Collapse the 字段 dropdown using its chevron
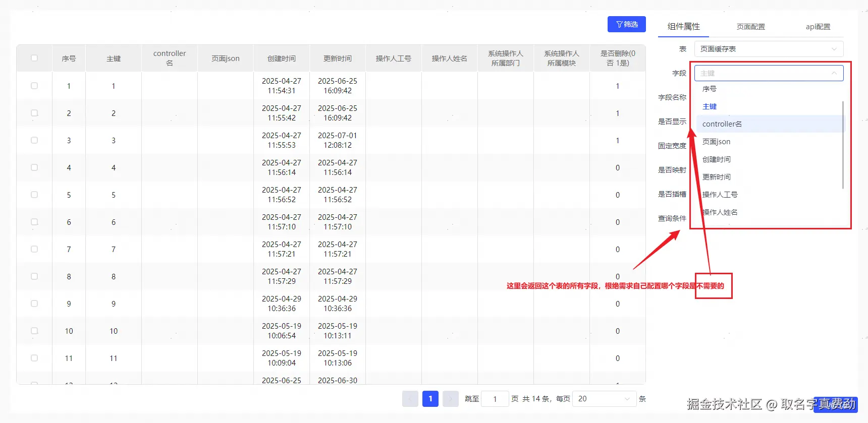868x423 pixels. pos(834,73)
